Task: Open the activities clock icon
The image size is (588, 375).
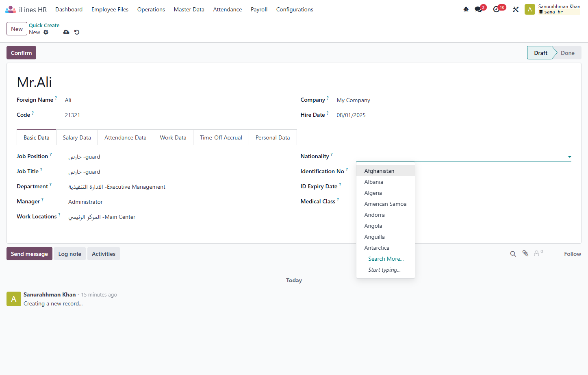Action: pos(496,9)
